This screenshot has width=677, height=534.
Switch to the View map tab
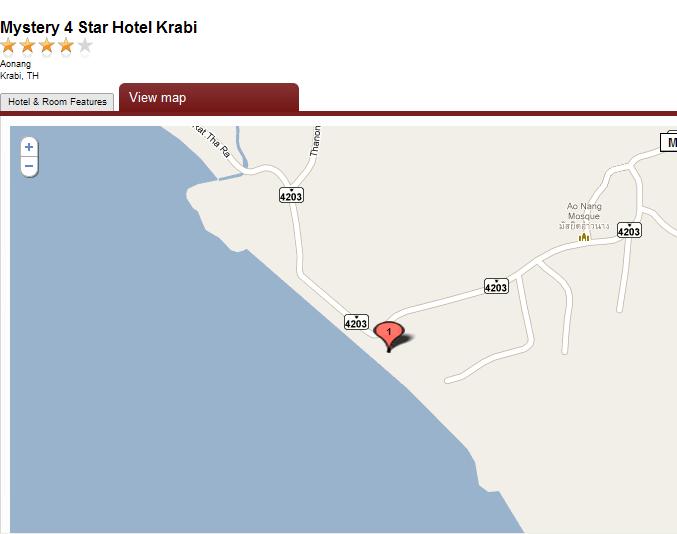209,98
